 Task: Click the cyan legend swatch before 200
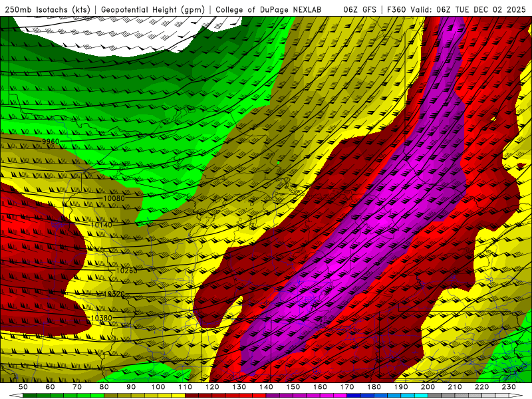[x=421, y=396]
